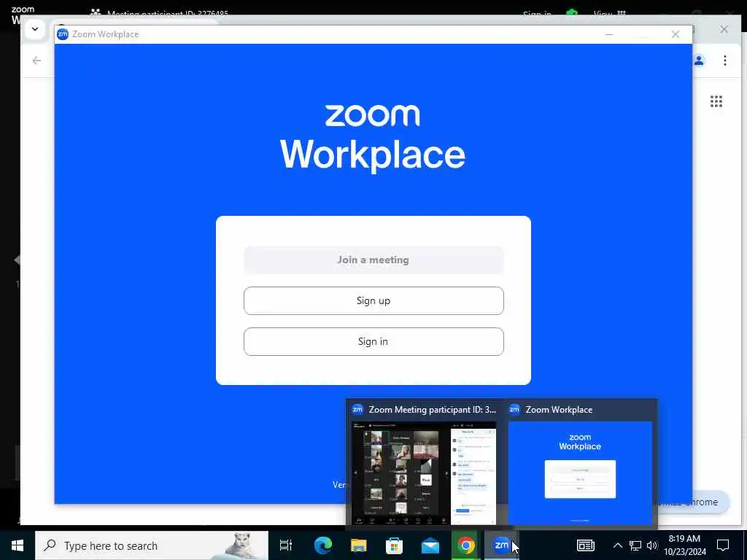The width and height of the screenshot is (747, 560).
Task: Open the clock showing 8:19 AM
Action: tap(685, 545)
